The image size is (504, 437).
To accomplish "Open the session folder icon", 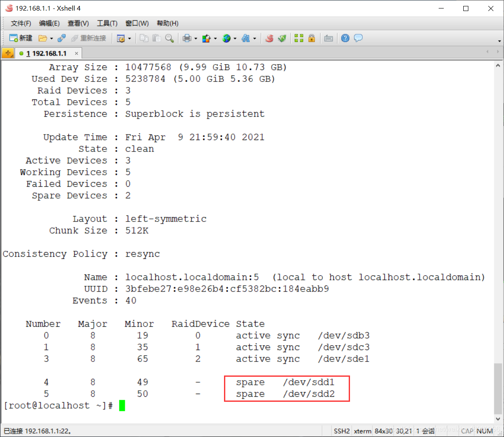I will point(42,38).
